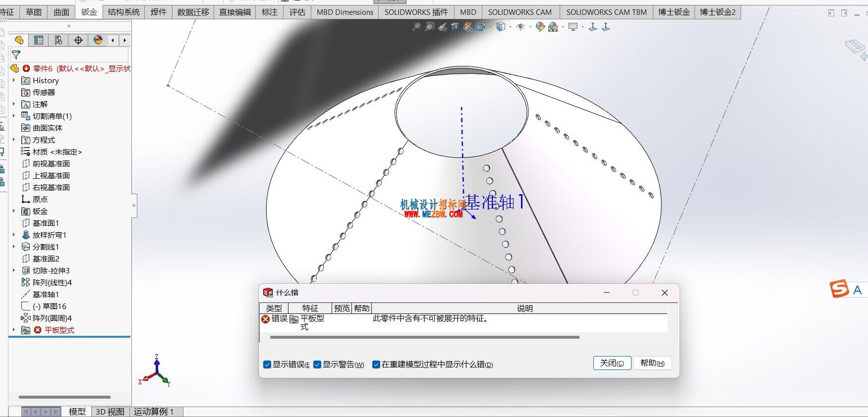Click the Section View icon

tap(455, 27)
